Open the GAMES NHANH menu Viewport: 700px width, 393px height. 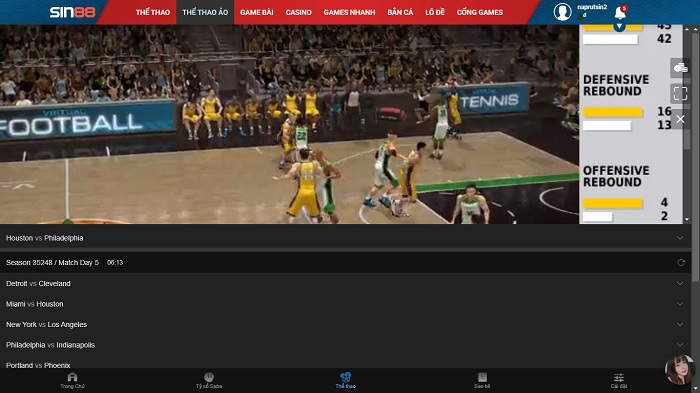[x=350, y=13]
